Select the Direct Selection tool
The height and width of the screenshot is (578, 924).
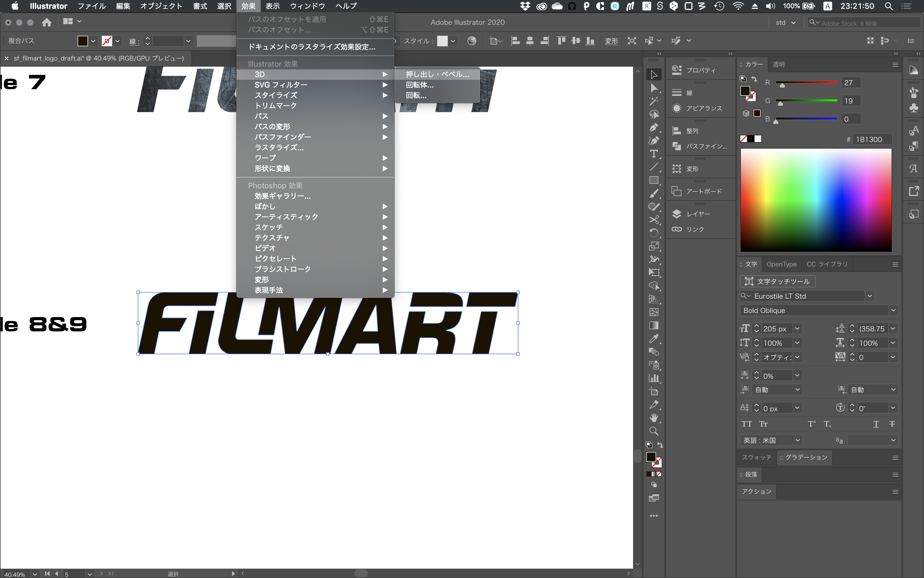tap(654, 88)
